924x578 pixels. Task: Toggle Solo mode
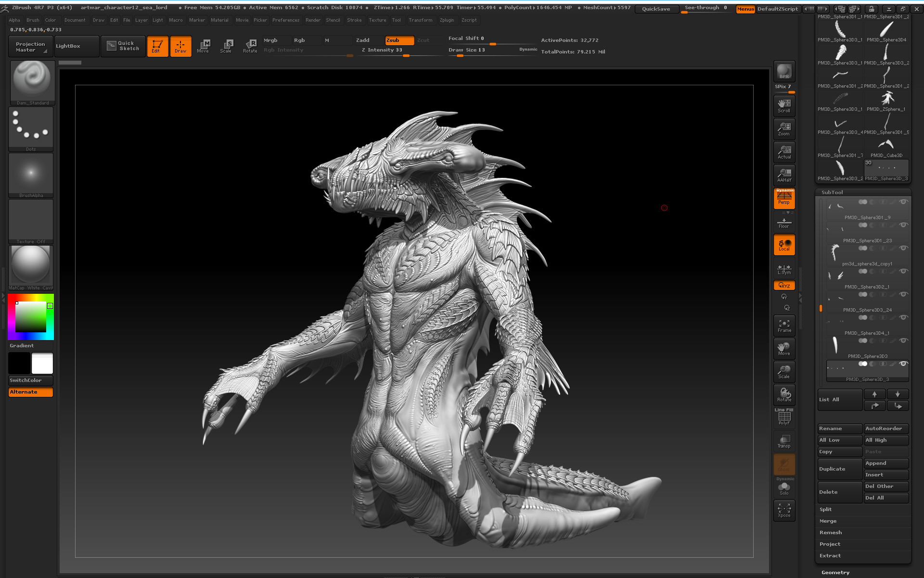coord(784,487)
